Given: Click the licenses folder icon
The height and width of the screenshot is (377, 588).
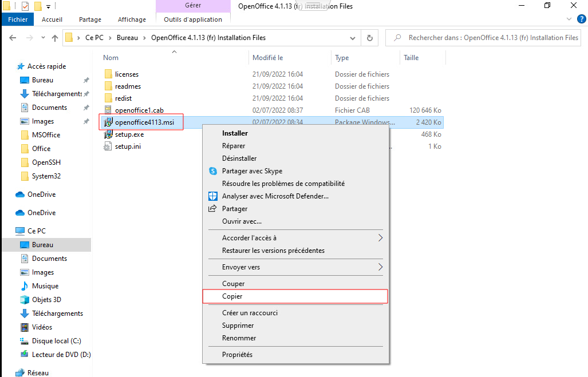Looking at the screenshot, I should coord(108,74).
